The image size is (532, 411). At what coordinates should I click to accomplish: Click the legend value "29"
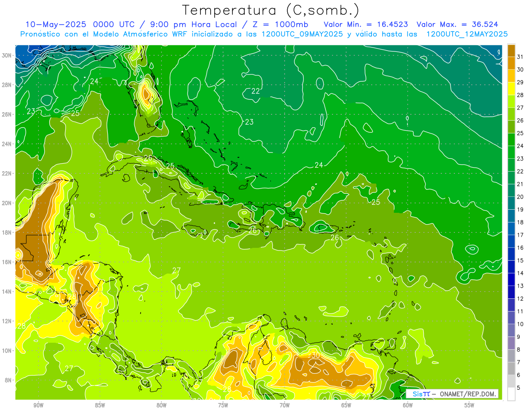(520, 82)
